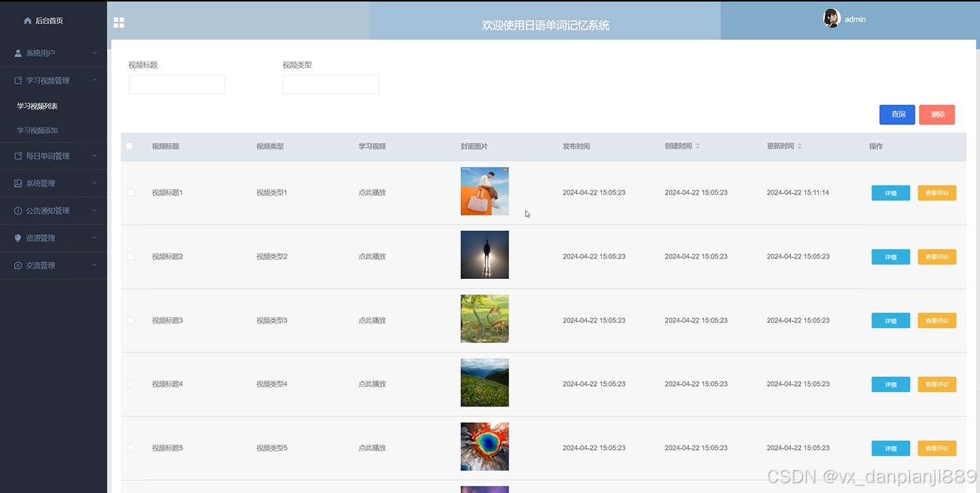This screenshot has width=980, height=493.
Task: Click 查看评论 button for 视频标题4
Action: point(937,384)
